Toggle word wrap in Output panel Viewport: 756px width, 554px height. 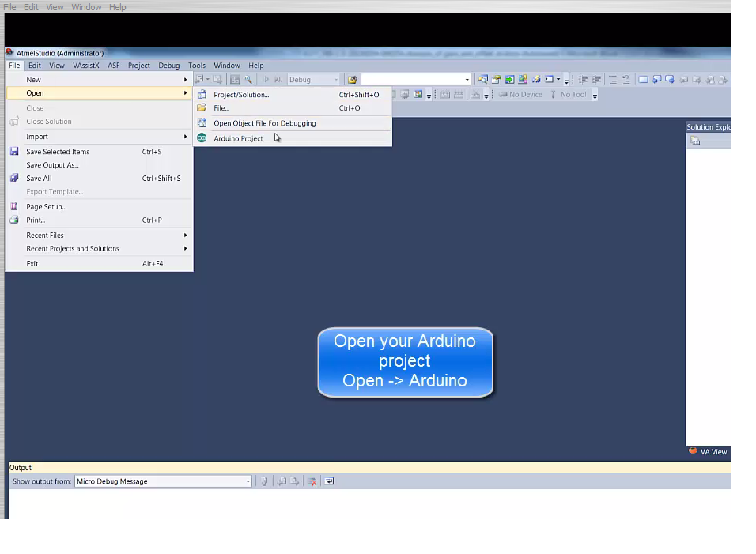(329, 481)
